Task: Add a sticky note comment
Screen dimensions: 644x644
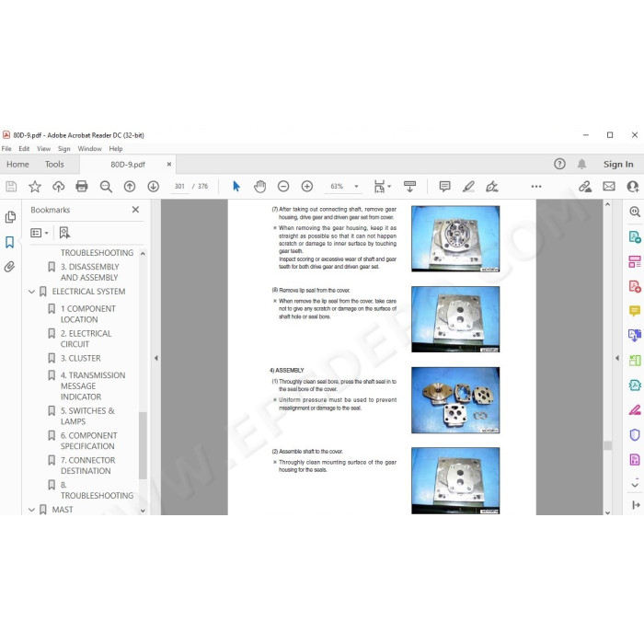Action: pos(444,187)
